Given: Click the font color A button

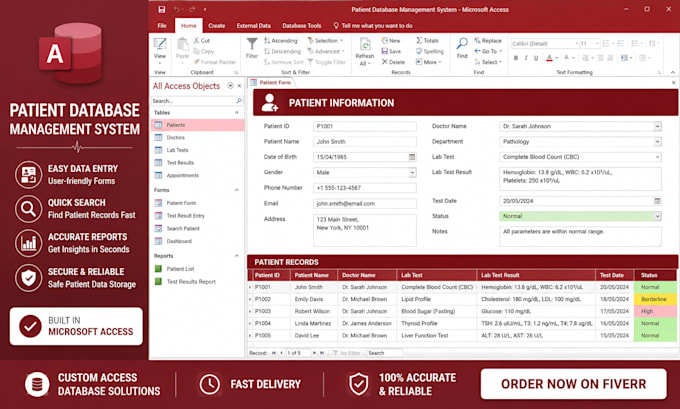Looking at the screenshot, I should pos(549,58).
